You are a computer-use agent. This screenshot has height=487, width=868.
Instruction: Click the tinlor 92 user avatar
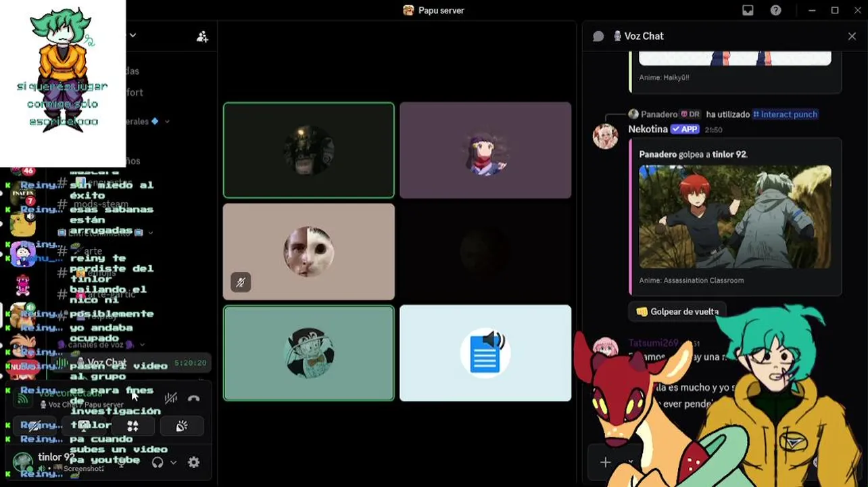(23, 462)
